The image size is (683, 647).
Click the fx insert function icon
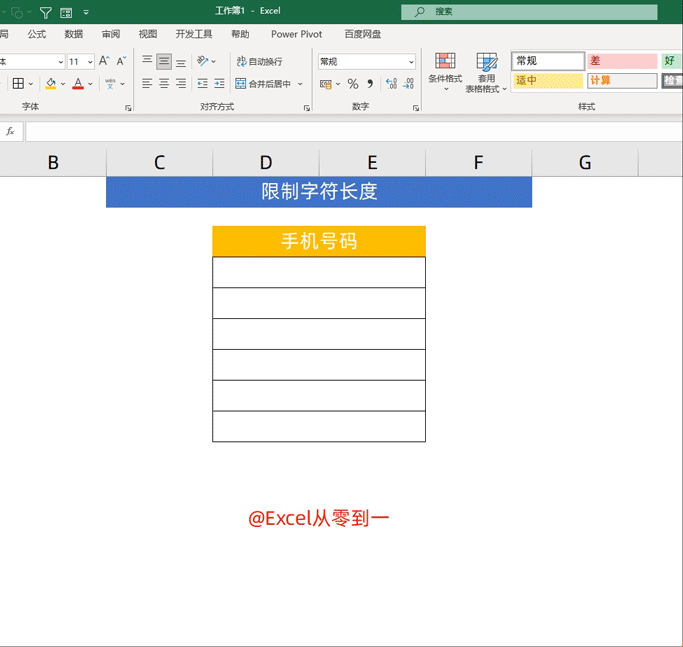pos(10,131)
